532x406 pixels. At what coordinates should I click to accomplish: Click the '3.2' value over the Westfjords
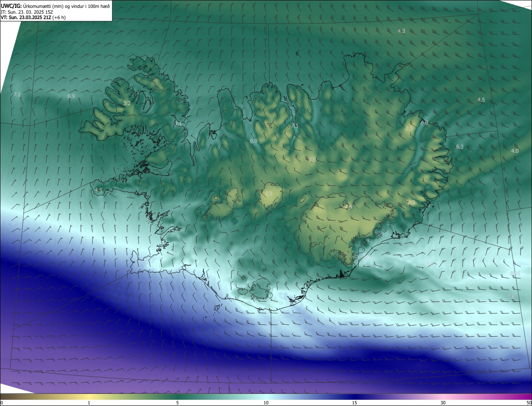coord(127,103)
